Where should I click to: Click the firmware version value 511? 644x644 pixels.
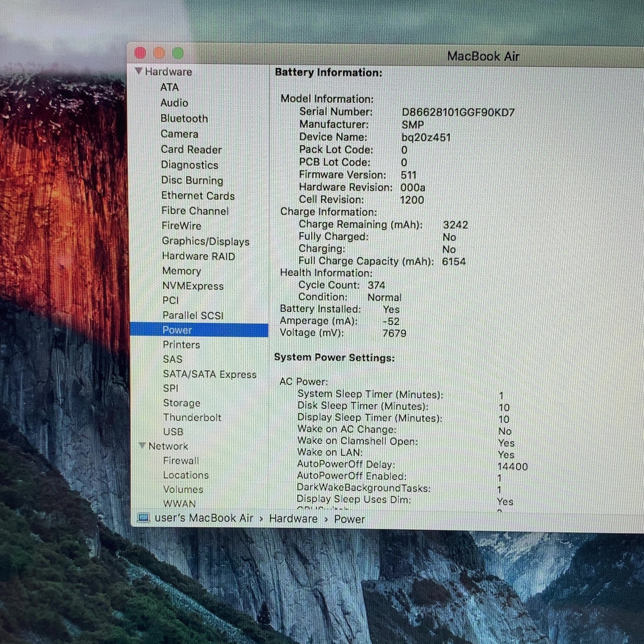coord(408,175)
